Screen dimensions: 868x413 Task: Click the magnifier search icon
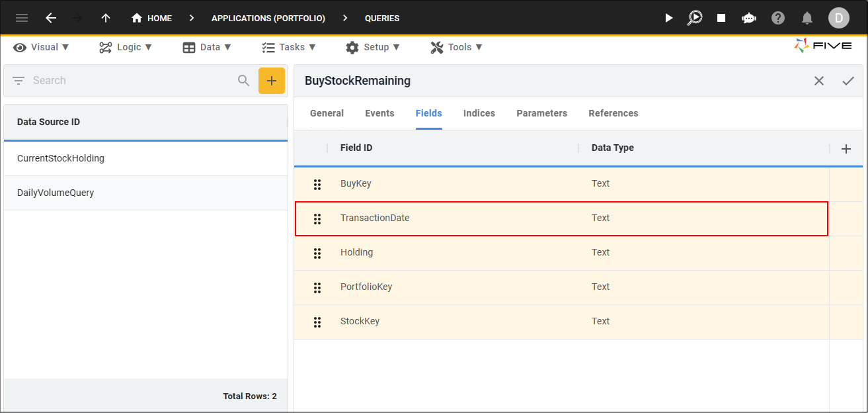tap(244, 81)
